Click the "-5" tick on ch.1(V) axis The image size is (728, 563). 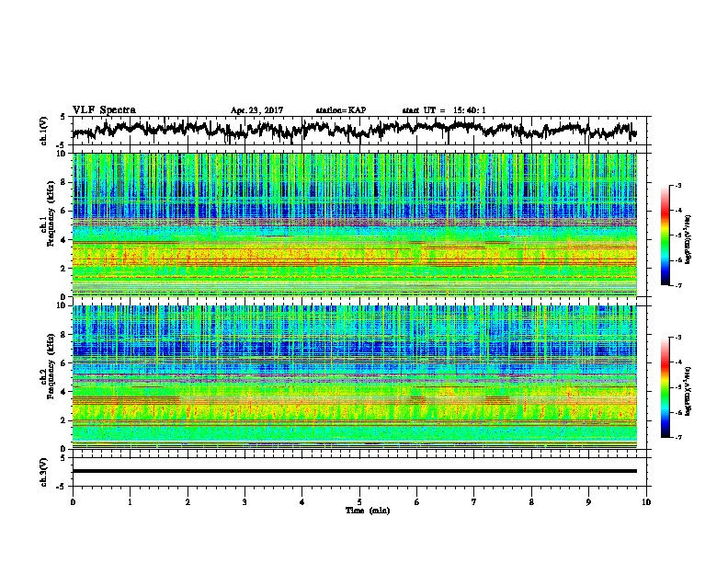click(x=62, y=144)
